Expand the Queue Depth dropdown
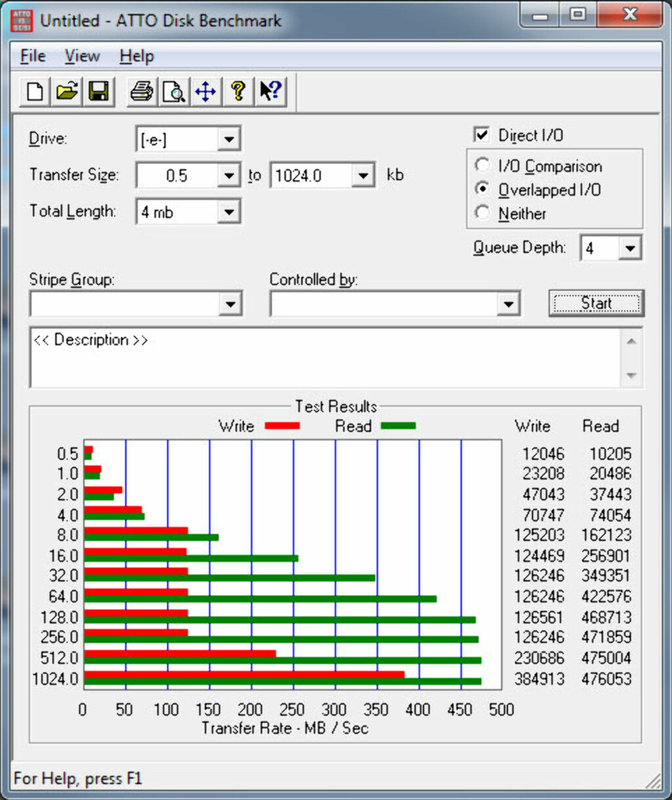Image resolution: width=672 pixels, height=800 pixels. point(630,248)
